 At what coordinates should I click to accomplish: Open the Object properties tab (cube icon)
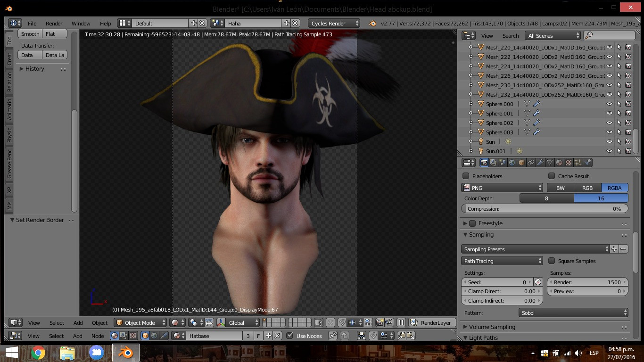click(x=521, y=163)
